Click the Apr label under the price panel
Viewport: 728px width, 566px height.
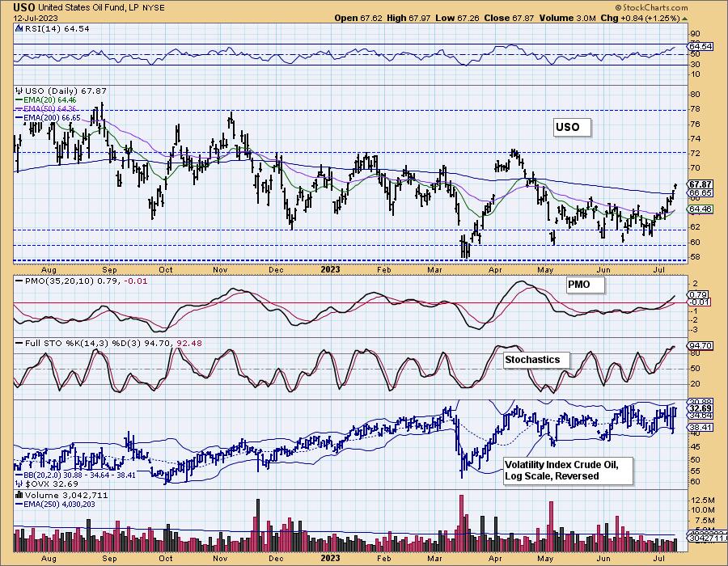[x=495, y=270]
